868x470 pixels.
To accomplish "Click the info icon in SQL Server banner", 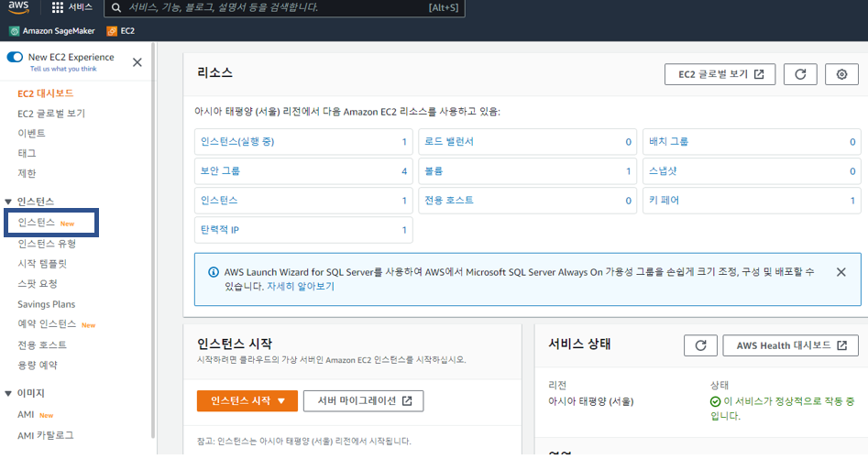I will click(x=214, y=272).
